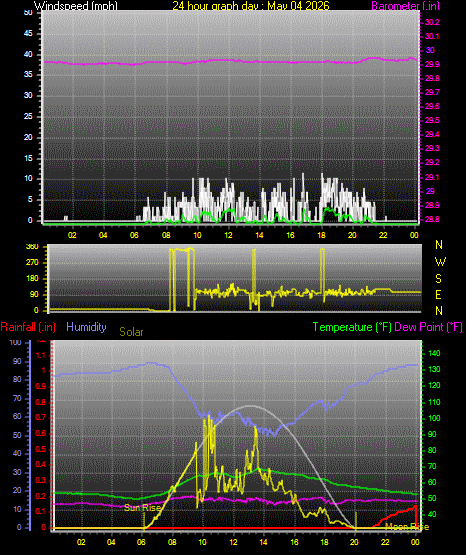Click the Temperature (°F) legend label

352,327
